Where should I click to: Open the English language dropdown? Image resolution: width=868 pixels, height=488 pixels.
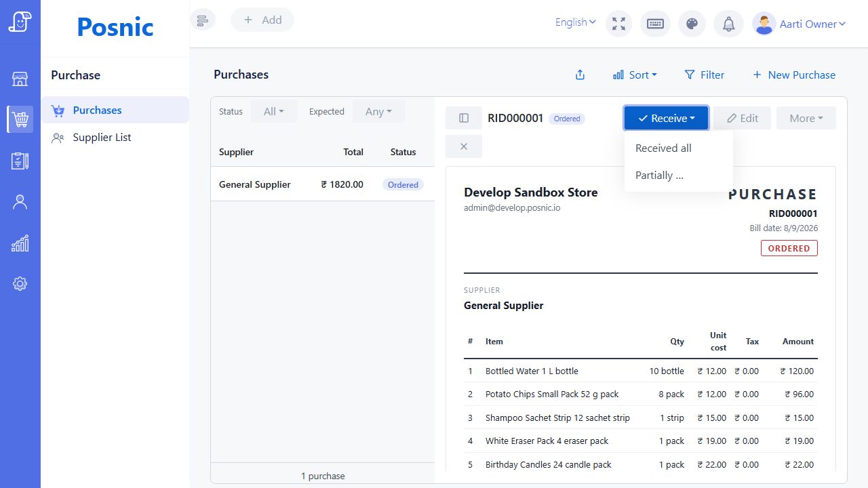point(576,22)
